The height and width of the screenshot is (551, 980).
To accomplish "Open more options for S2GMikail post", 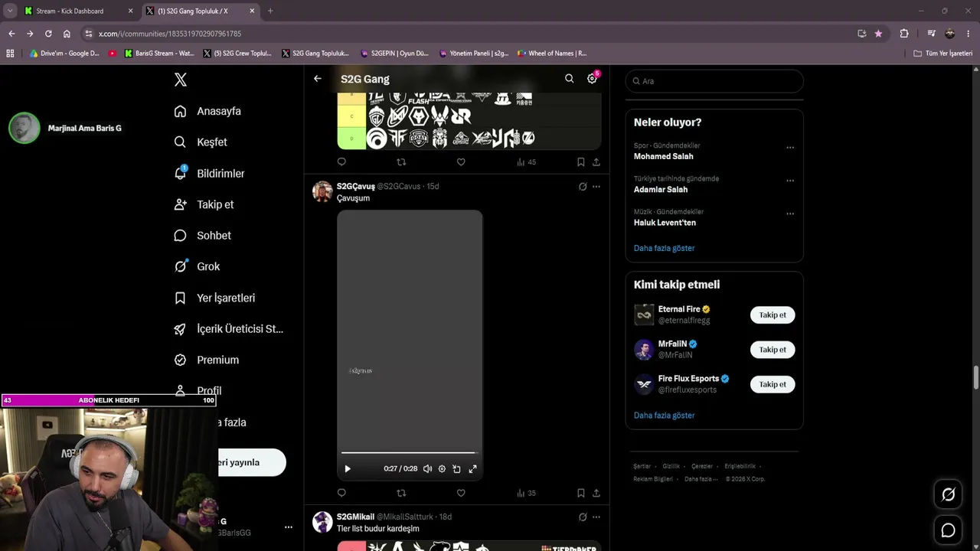I will (596, 517).
